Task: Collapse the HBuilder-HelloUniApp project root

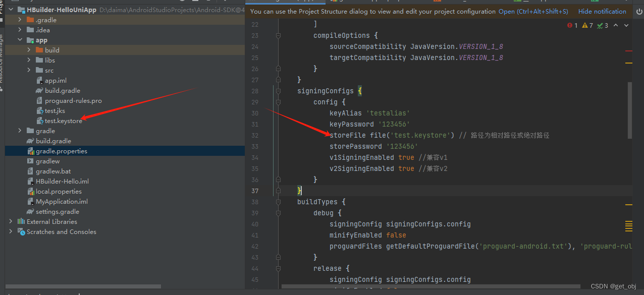Action: [x=11, y=10]
